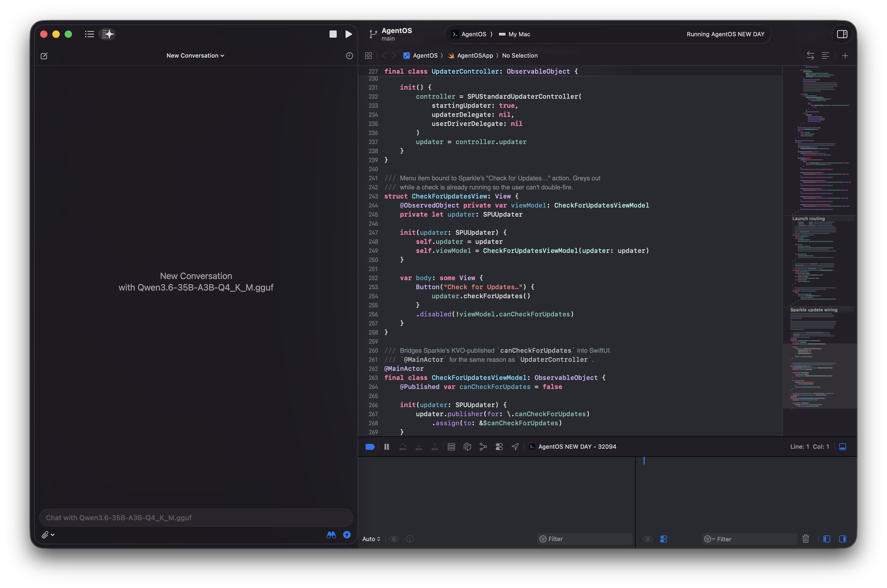Toggle the binoculars project context icon

331,535
